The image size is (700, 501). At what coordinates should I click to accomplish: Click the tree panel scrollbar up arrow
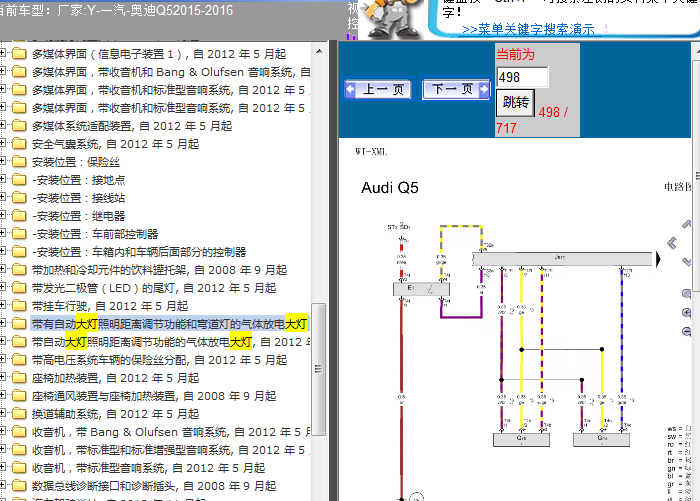tap(319, 51)
